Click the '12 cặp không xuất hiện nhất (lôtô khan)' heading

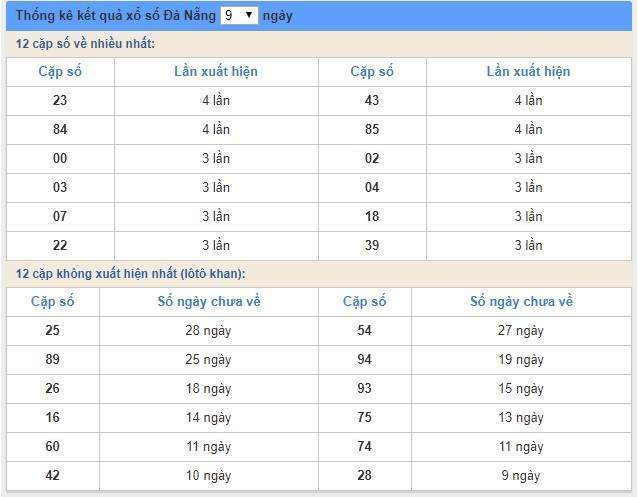(131, 274)
